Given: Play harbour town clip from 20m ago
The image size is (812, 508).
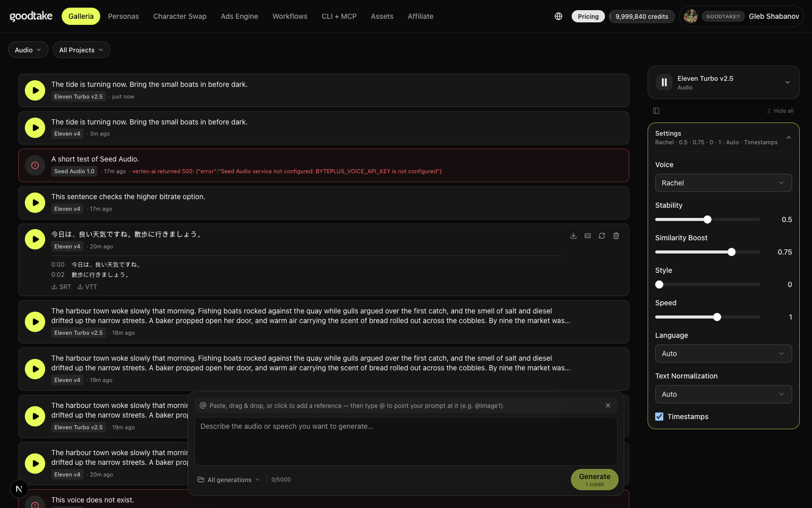Looking at the screenshot, I should click(x=35, y=463).
